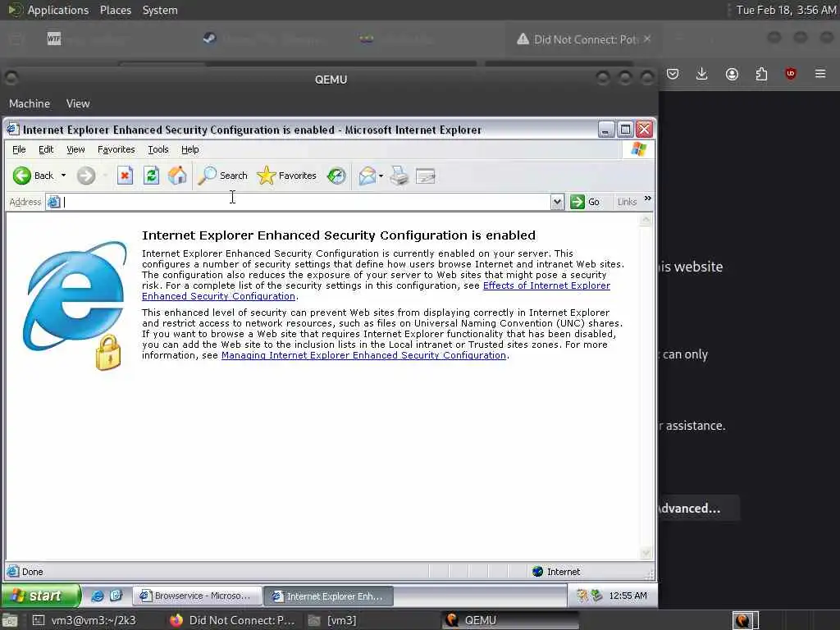The image size is (840, 630).
Task: Click the first system tray icon
Action: (x=582, y=596)
